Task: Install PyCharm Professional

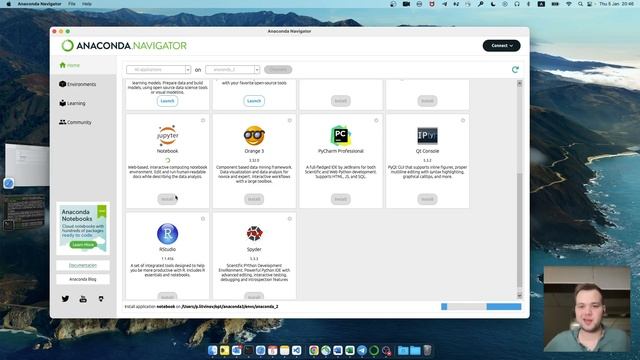Action: point(340,199)
